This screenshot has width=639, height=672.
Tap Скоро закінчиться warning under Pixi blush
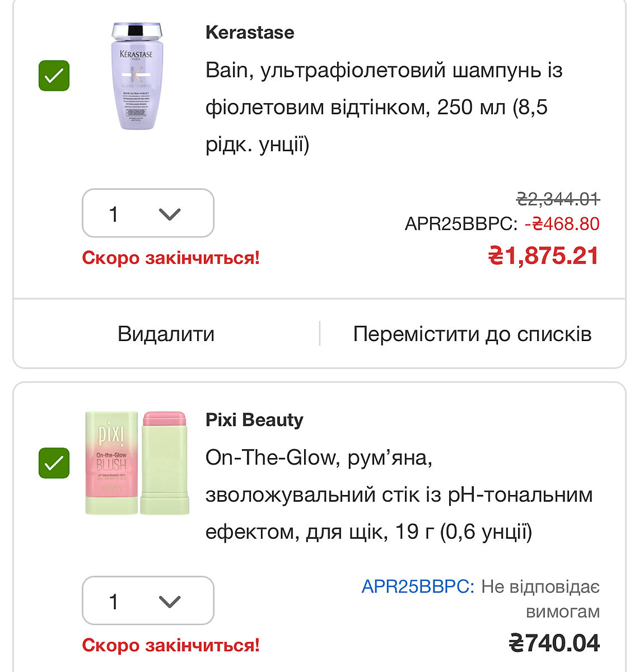click(171, 646)
